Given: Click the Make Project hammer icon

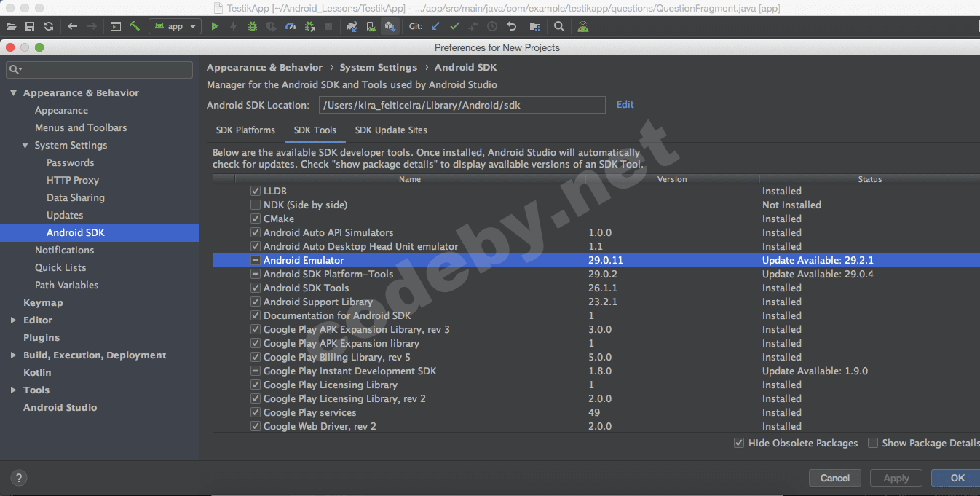Looking at the screenshot, I should [x=135, y=26].
